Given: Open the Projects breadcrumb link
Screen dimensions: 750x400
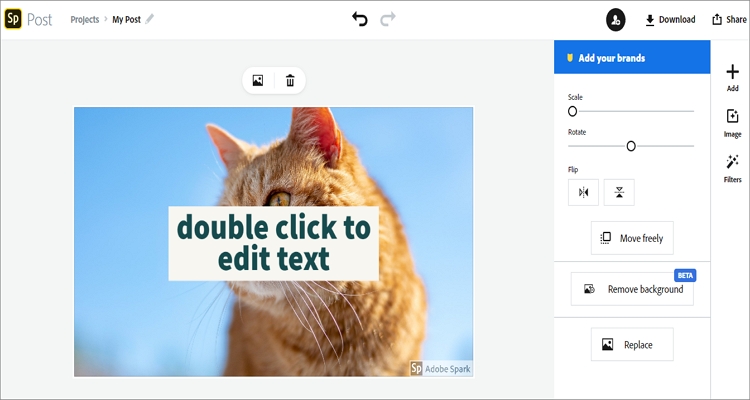Looking at the screenshot, I should tap(85, 20).
